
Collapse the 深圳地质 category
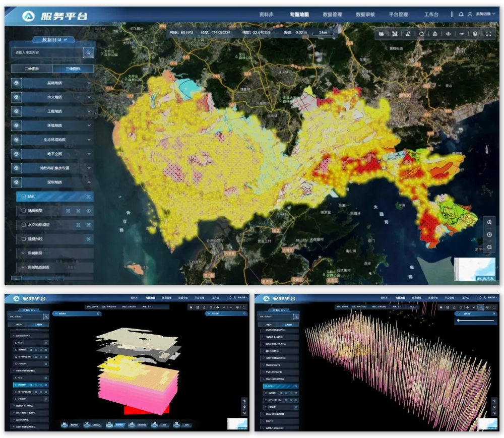click(52, 182)
